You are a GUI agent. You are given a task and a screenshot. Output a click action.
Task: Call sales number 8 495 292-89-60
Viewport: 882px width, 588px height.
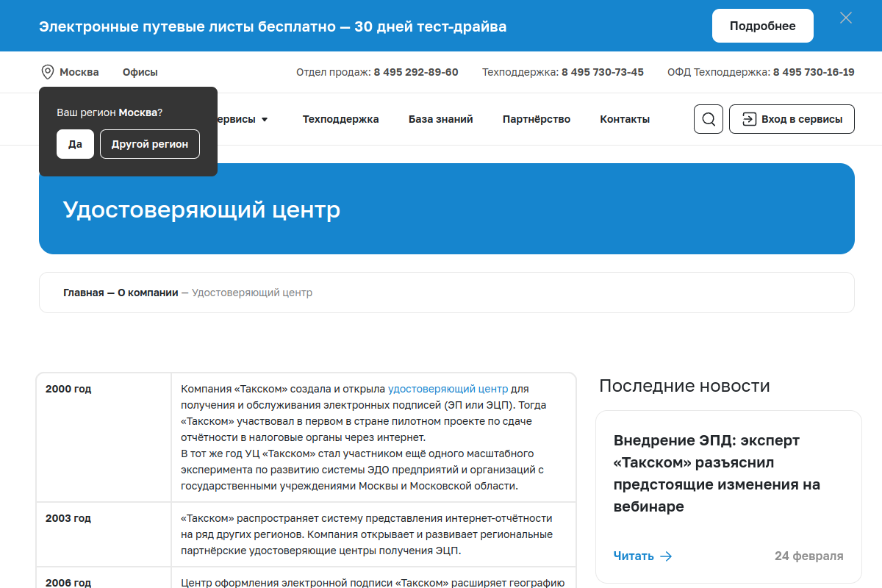pyautogui.click(x=416, y=72)
